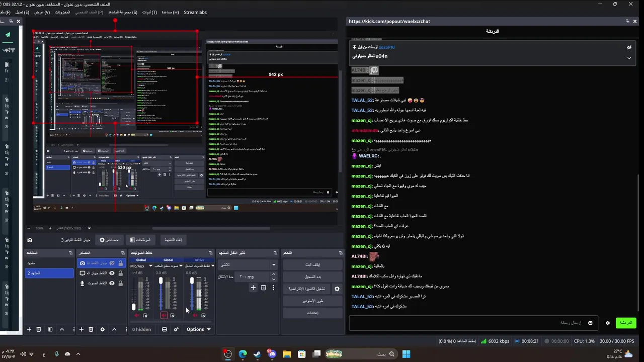Viewport: 644px width, 362px height.
Task: Delete selected source with trash icon
Action: (x=91, y=329)
